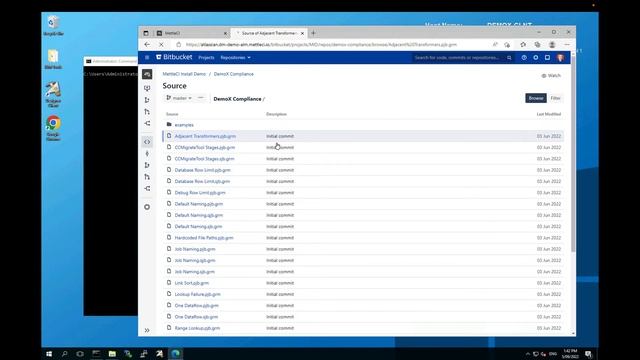The height and width of the screenshot is (360, 640).
Task: Click the site information lock icon
Action: pos(179,44)
